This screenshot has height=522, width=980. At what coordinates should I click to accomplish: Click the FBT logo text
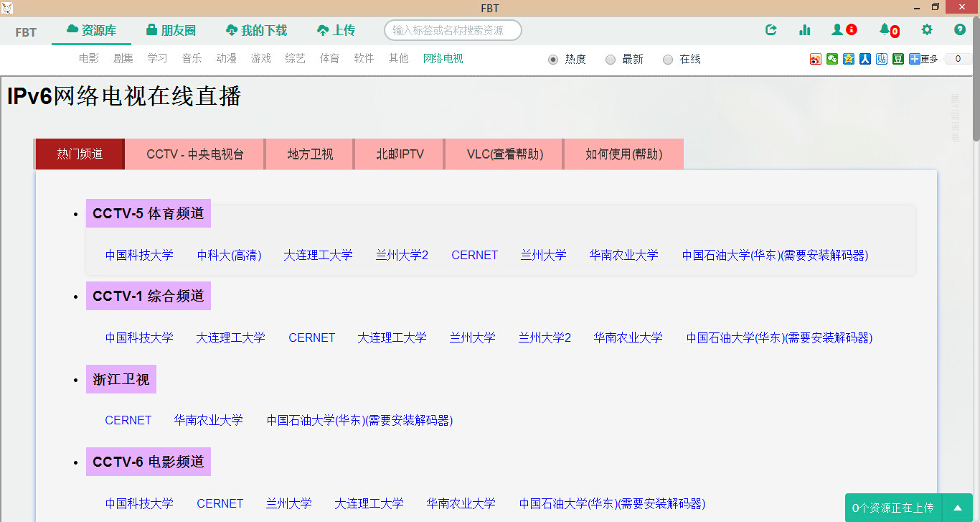(x=26, y=32)
